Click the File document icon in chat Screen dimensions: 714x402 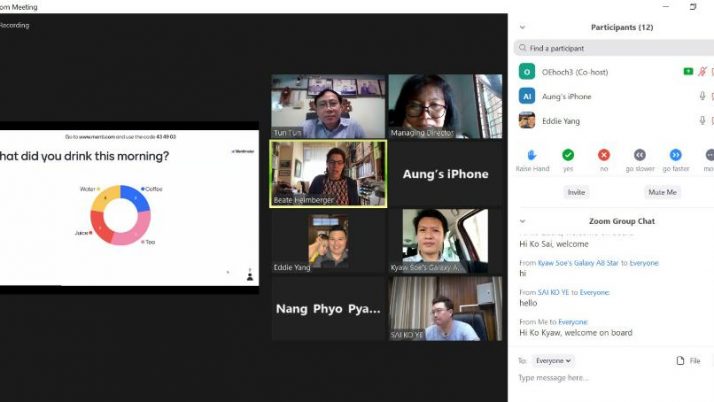pos(680,361)
